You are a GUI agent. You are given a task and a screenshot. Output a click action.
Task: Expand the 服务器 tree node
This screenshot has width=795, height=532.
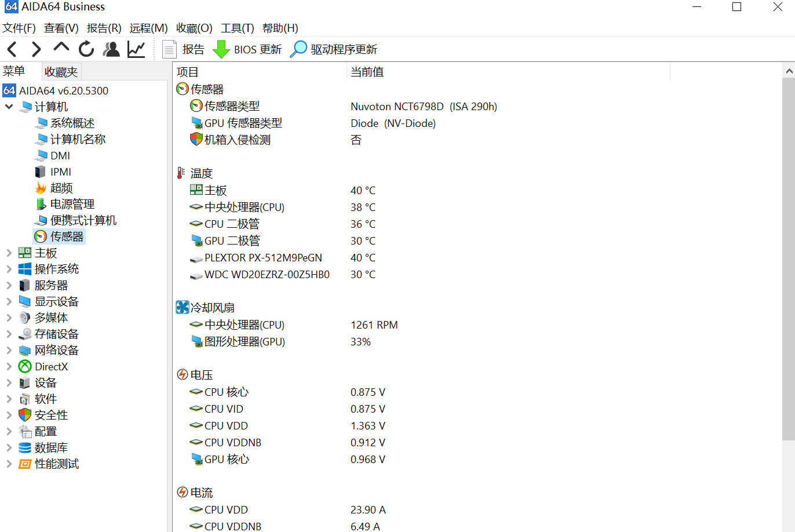click(9, 285)
